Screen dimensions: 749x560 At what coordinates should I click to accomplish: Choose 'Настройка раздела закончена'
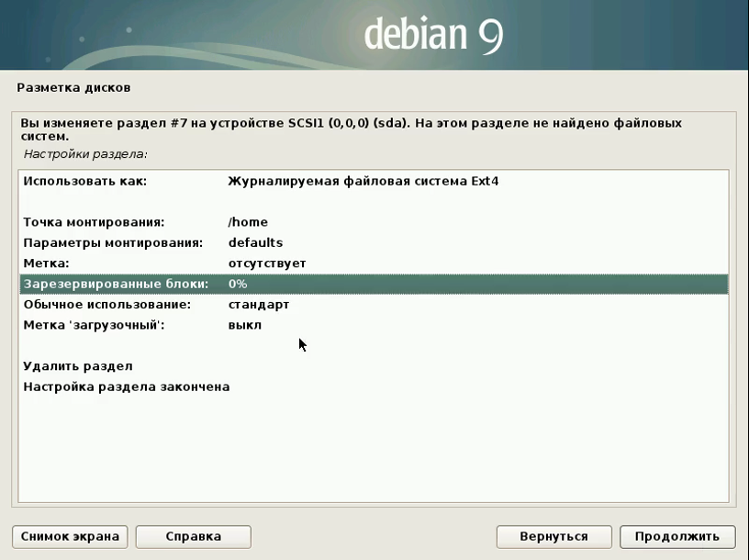pyautogui.click(x=126, y=386)
